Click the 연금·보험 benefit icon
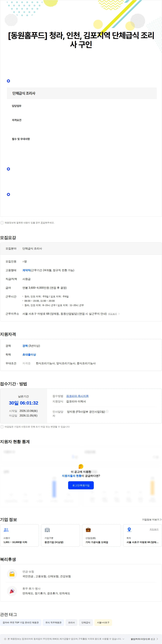The height and width of the screenshot is (644, 162). pos(12,574)
